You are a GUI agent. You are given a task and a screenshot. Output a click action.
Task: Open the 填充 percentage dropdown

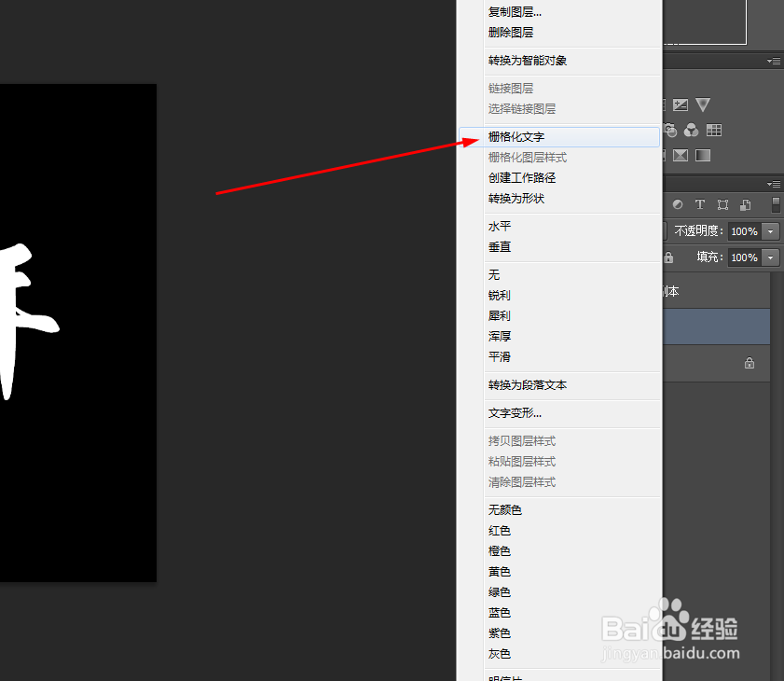point(771,257)
